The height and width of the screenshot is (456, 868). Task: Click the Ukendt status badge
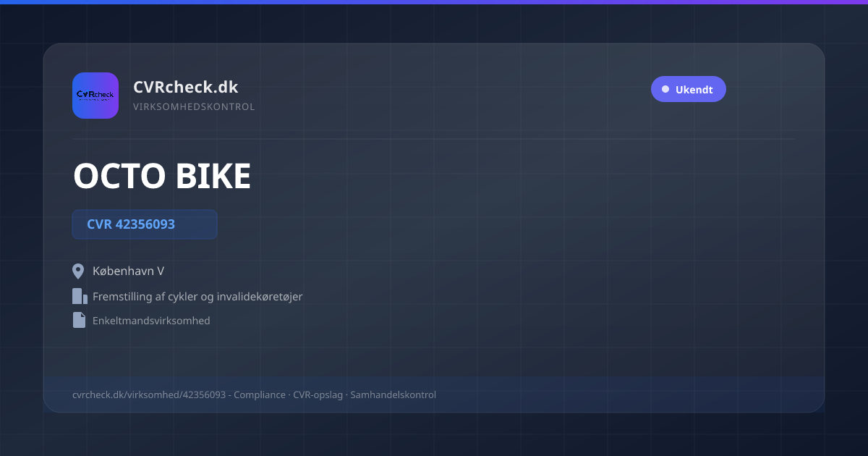[x=688, y=89]
